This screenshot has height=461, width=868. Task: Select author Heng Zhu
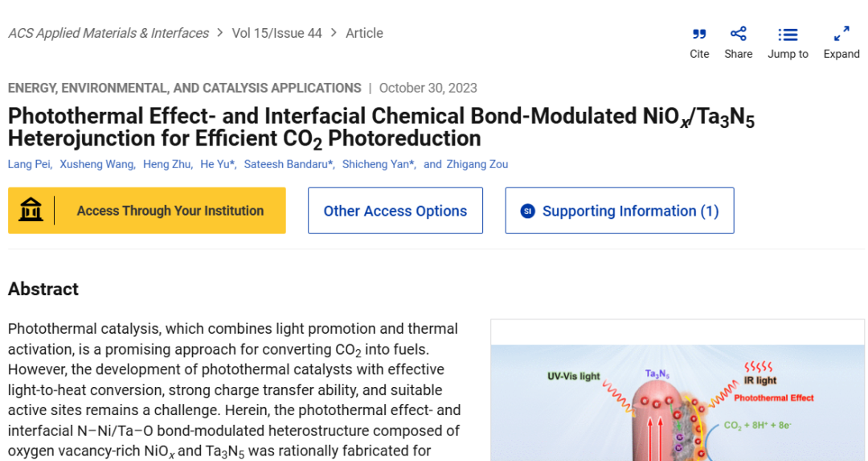click(x=166, y=164)
